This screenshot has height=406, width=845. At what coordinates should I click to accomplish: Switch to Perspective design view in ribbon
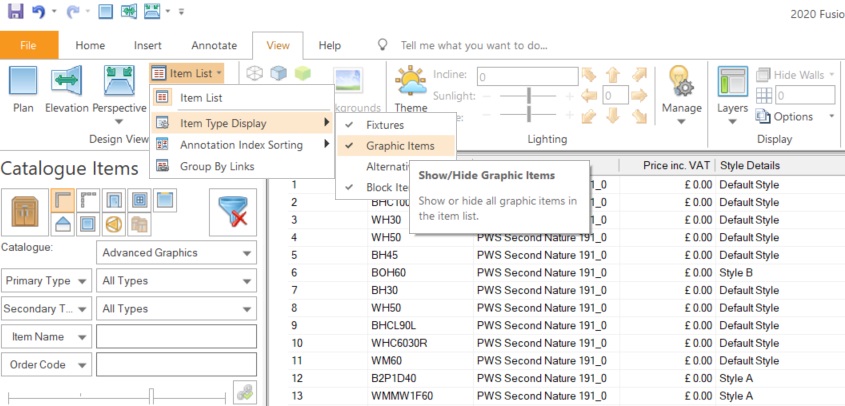(119, 90)
